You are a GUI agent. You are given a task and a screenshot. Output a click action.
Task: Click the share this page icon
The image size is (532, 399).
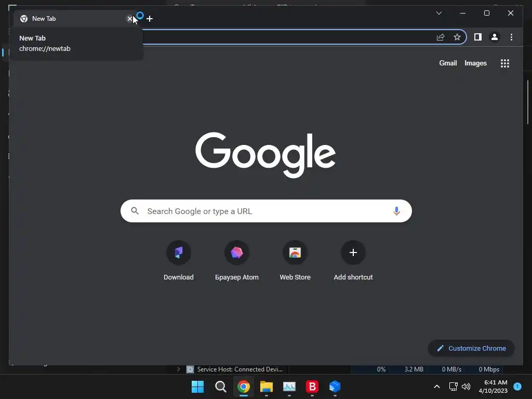pos(441,37)
